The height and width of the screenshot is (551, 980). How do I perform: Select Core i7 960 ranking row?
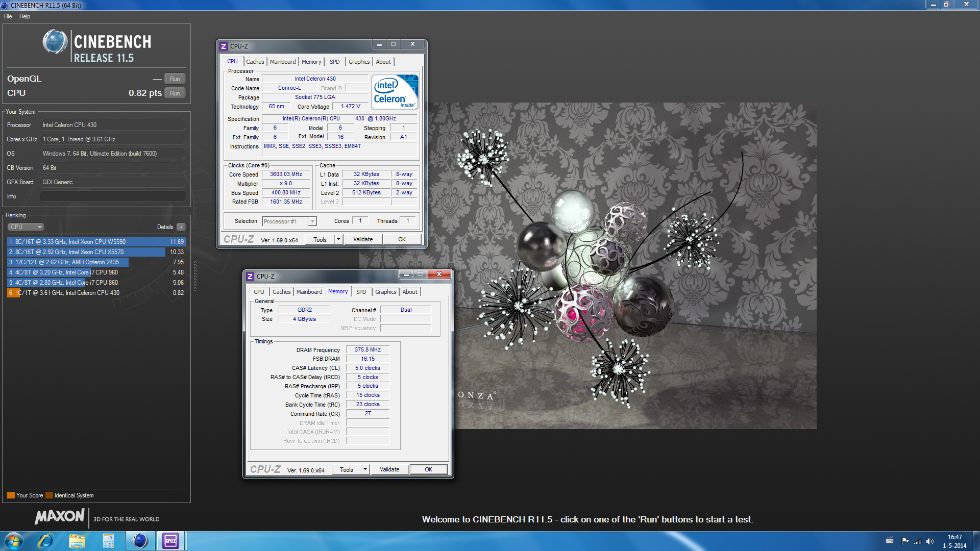pos(96,272)
